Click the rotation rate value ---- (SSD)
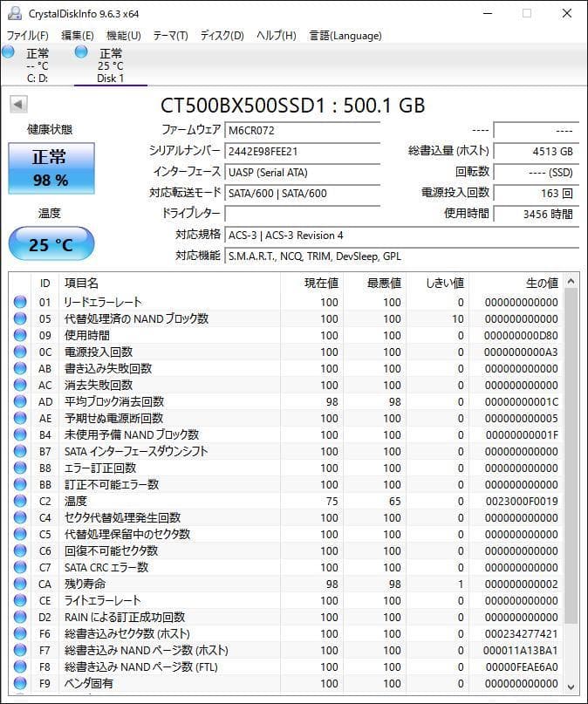Image resolution: width=588 pixels, height=704 pixels. [x=536, y=173]
